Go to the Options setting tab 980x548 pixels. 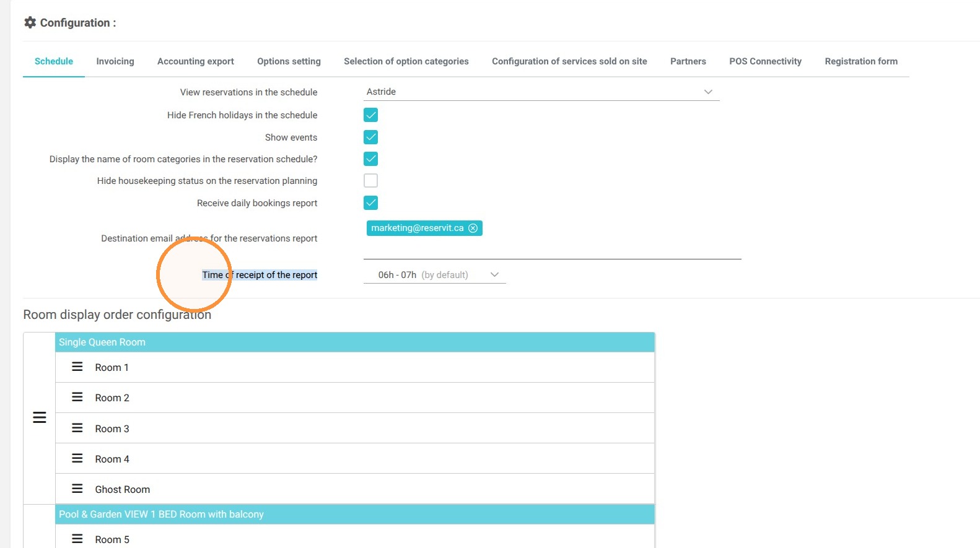point(289,61)
